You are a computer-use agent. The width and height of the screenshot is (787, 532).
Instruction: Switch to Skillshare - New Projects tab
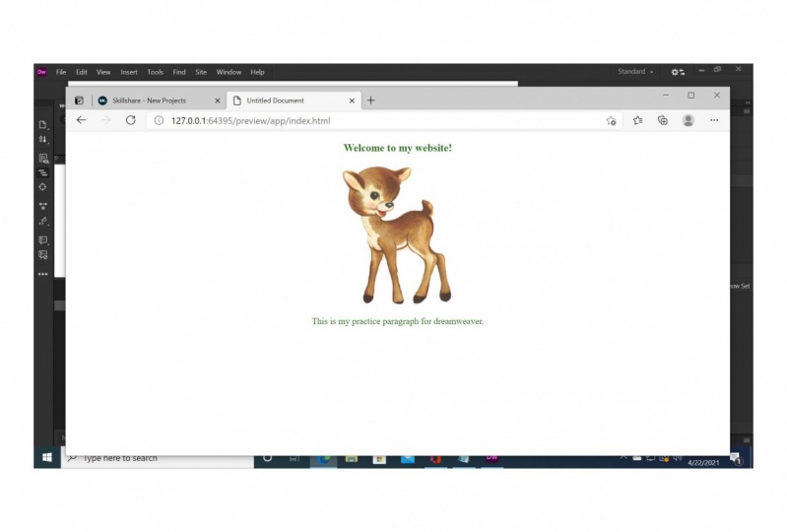160,100
